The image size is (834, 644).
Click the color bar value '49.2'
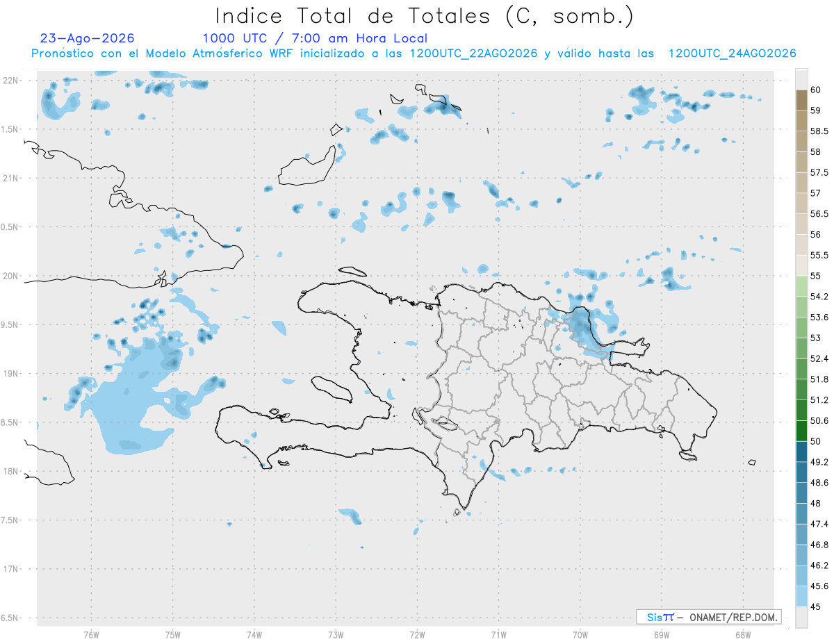[819, 462]
